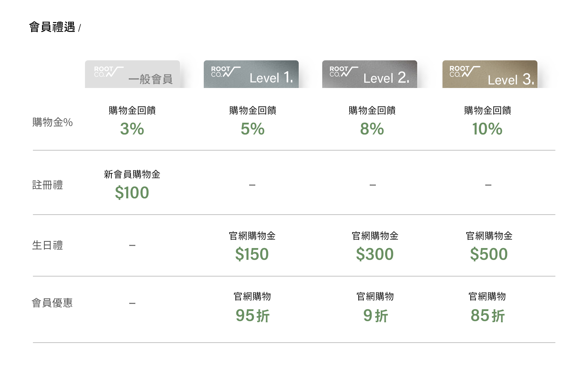Screen dimensions: 588x374
Task: Click the ROOT CO. logo on the 一般會員 card
Action: tap(108, 72)
